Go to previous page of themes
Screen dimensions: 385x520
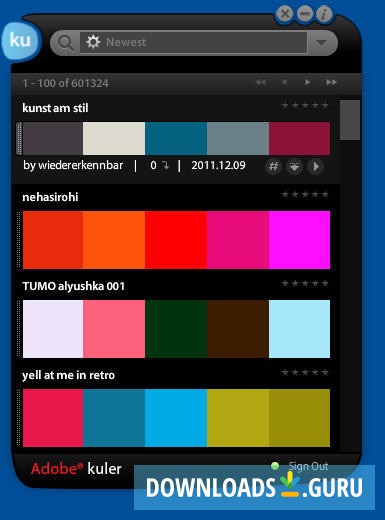[284, 82]
